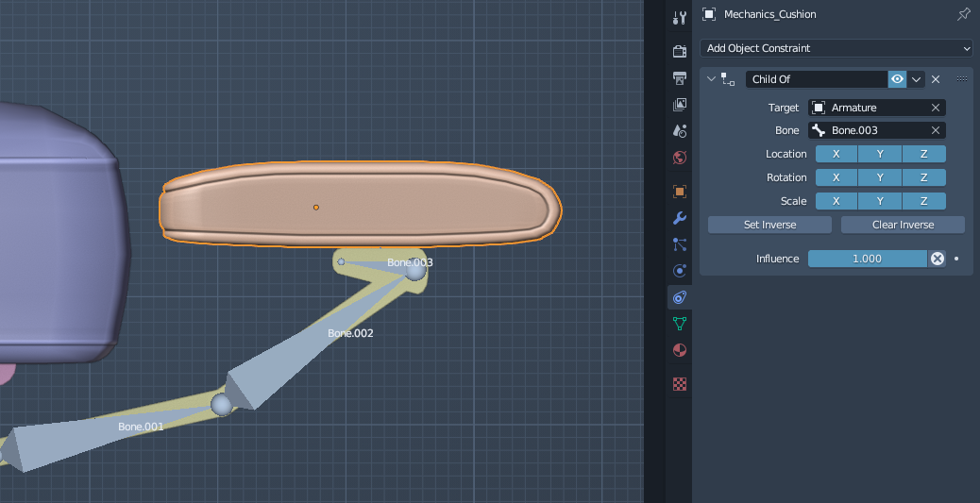Open the Texture properties checker icon
The image size is (980, 503).
(679, 384)
